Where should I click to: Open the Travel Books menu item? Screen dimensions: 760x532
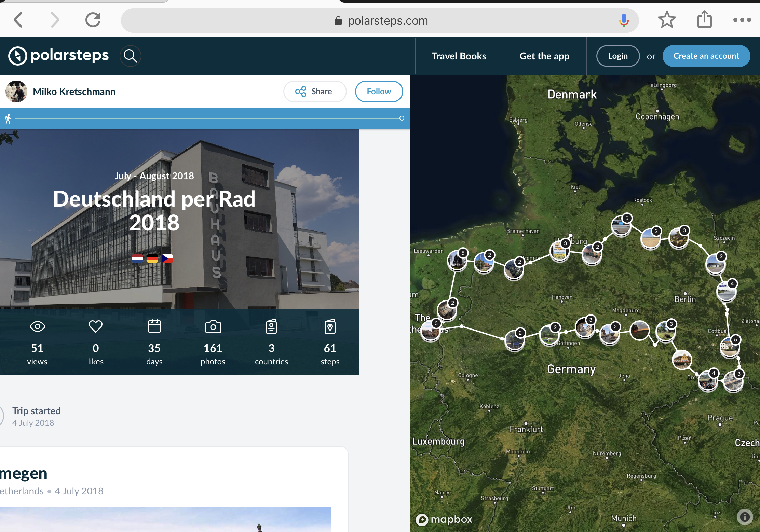click(459, 56)
